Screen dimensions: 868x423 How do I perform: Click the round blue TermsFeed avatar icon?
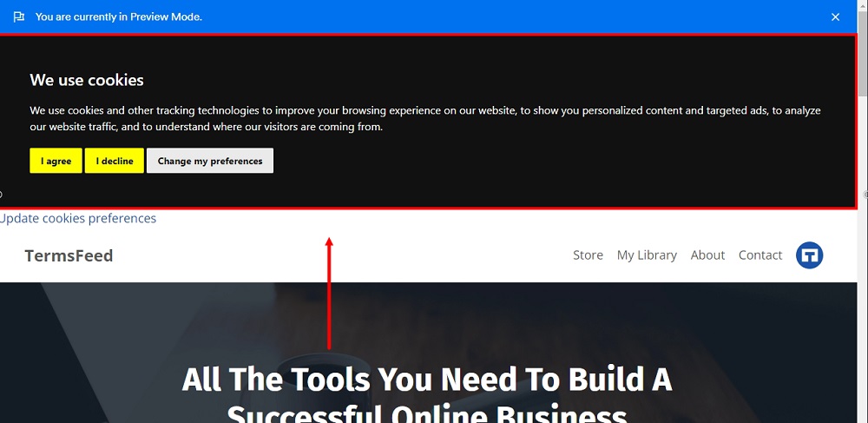click(809, 255)
